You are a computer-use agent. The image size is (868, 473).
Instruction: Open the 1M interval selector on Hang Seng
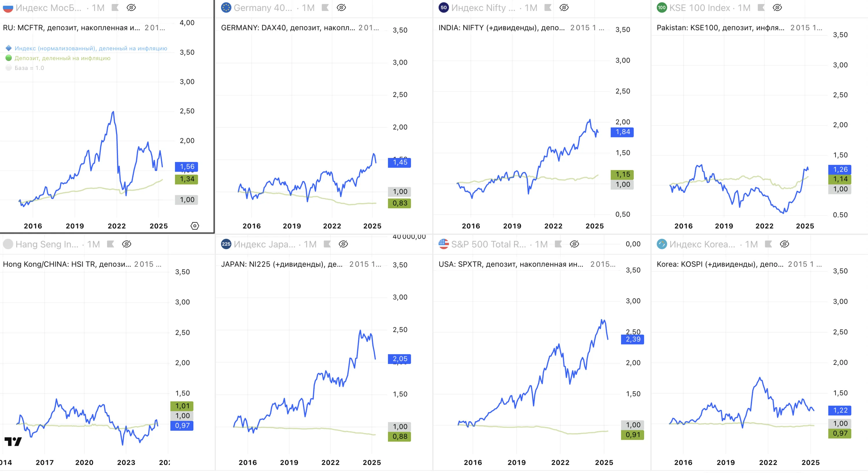(x=93, y=244)
